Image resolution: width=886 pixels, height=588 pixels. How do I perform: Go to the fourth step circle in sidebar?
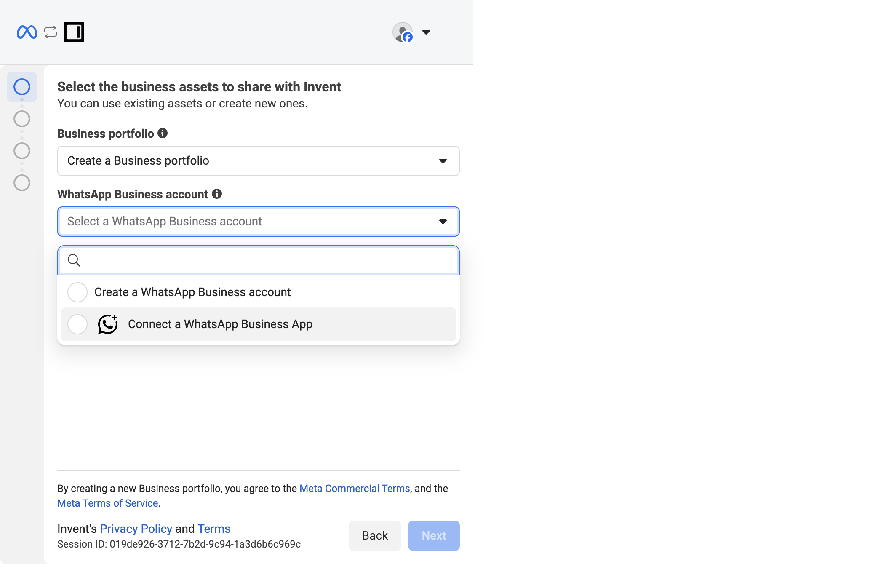[x=22, y=183]
